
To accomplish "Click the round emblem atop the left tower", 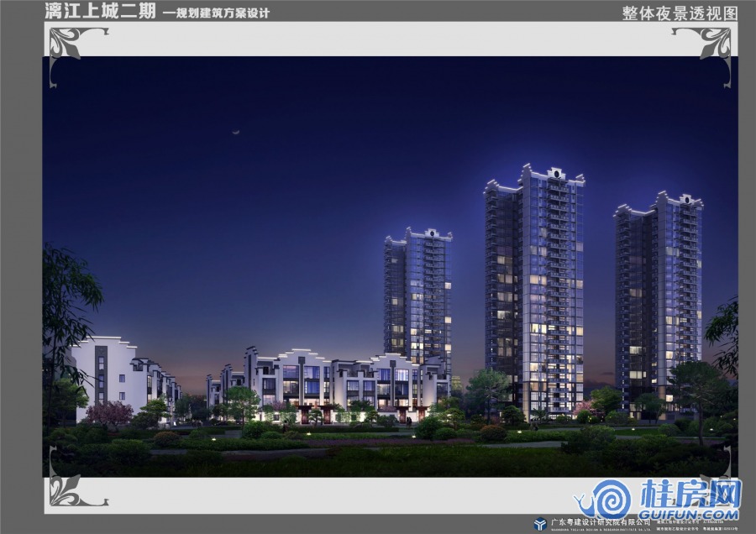I will pyautogui.click(x=429, y=232).
